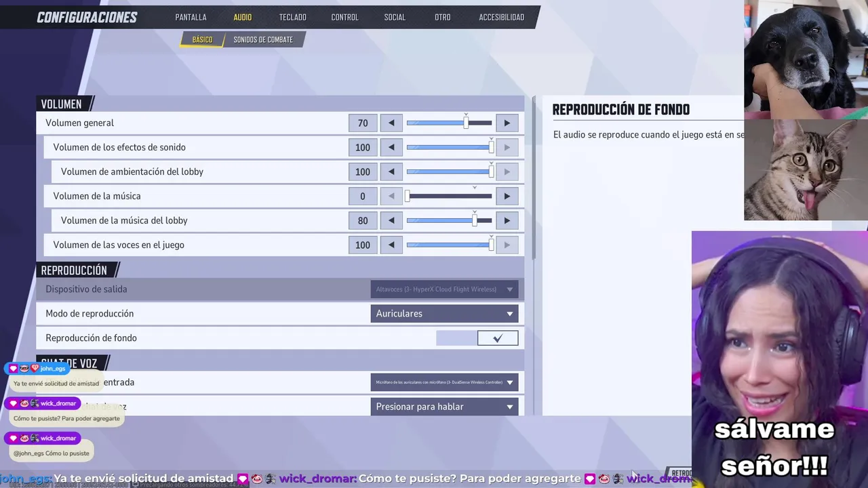Open the Control settings tab
This screenshot has width=868, height=488.
click(344, 17)
